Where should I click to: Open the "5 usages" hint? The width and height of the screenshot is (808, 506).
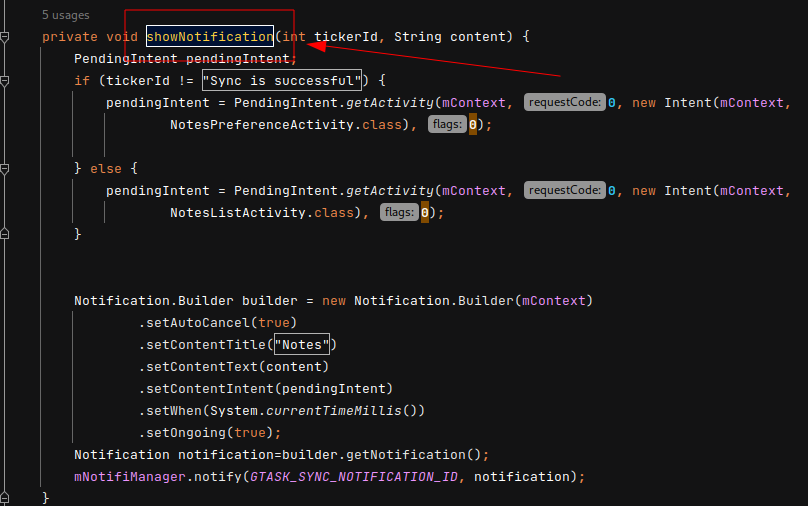pyautogui.click(x=65, y=15)
